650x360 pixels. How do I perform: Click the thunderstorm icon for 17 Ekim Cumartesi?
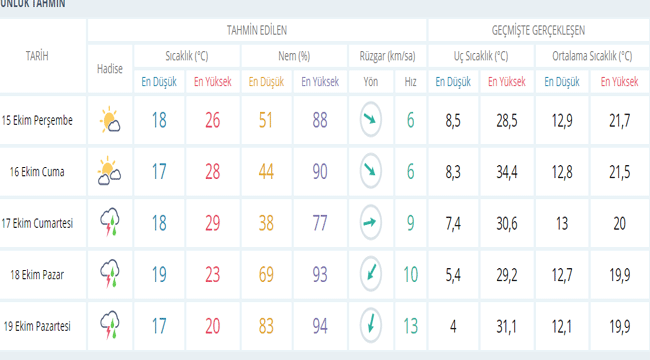point(110,222)
